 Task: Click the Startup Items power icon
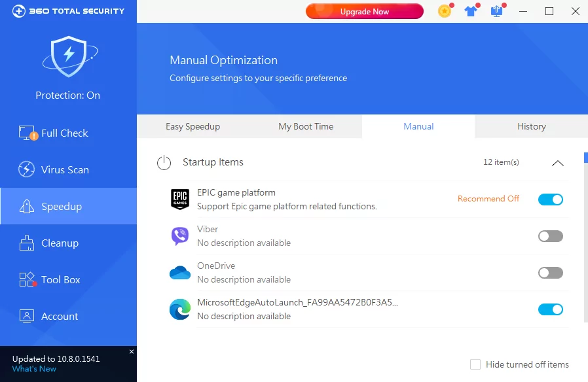164,162
